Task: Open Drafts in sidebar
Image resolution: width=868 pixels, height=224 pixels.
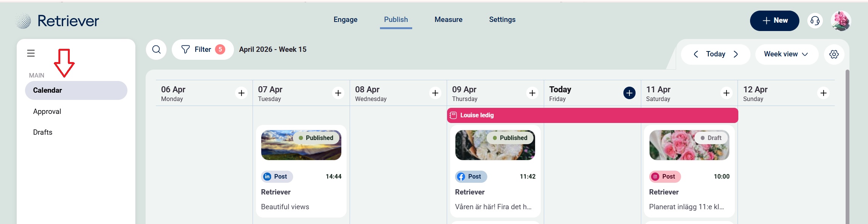Action: coord(43,132)
